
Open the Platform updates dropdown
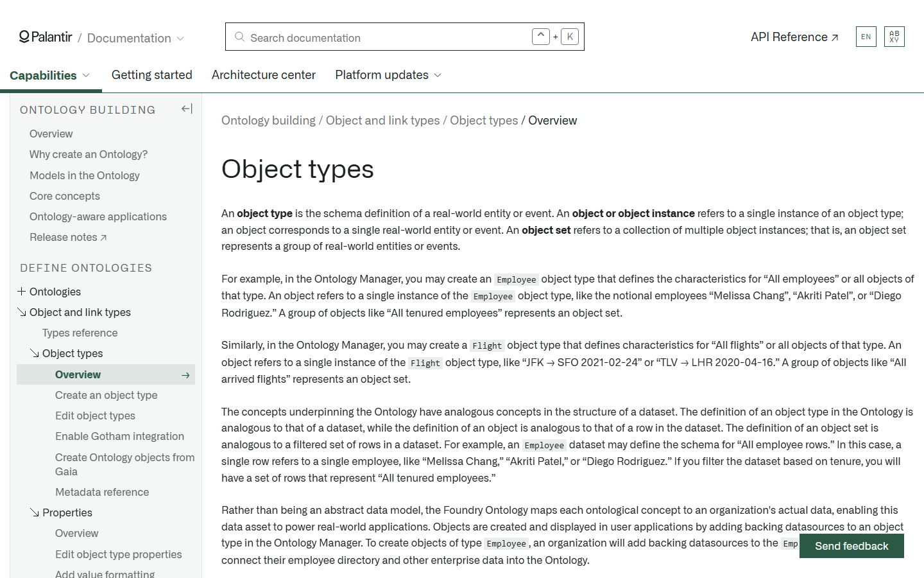(388, 75)
